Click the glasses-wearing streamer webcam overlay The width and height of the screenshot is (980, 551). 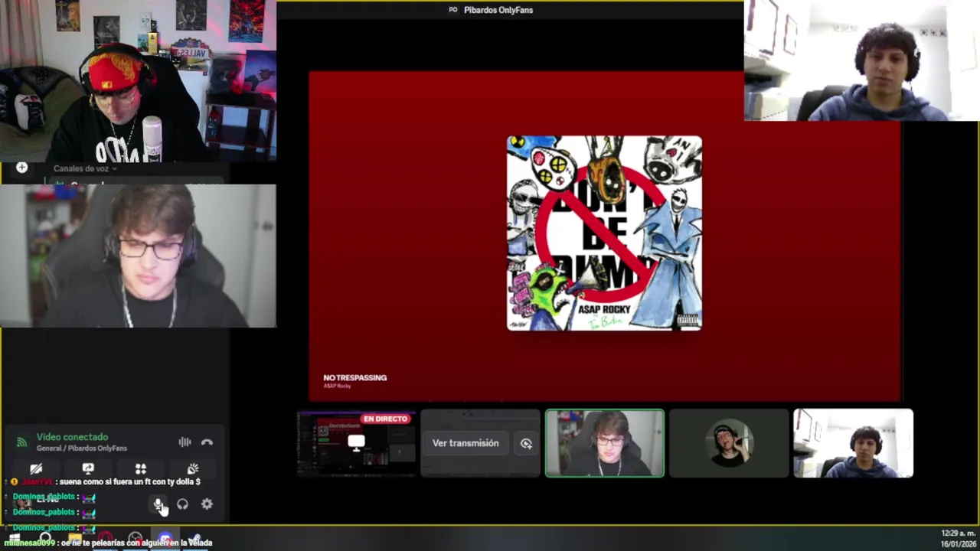pyautogui.click(x=138, y=256)
